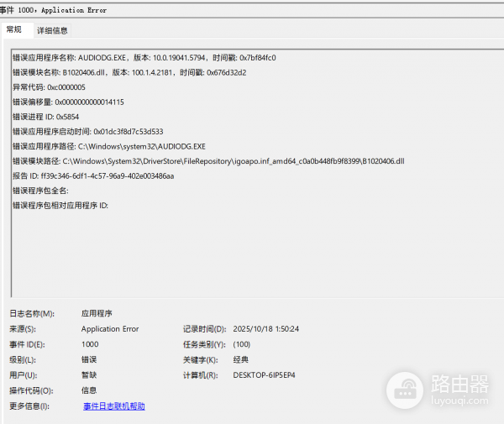
Task: Click the 操作代码 value 信息
Action: (x=89, y=390)
